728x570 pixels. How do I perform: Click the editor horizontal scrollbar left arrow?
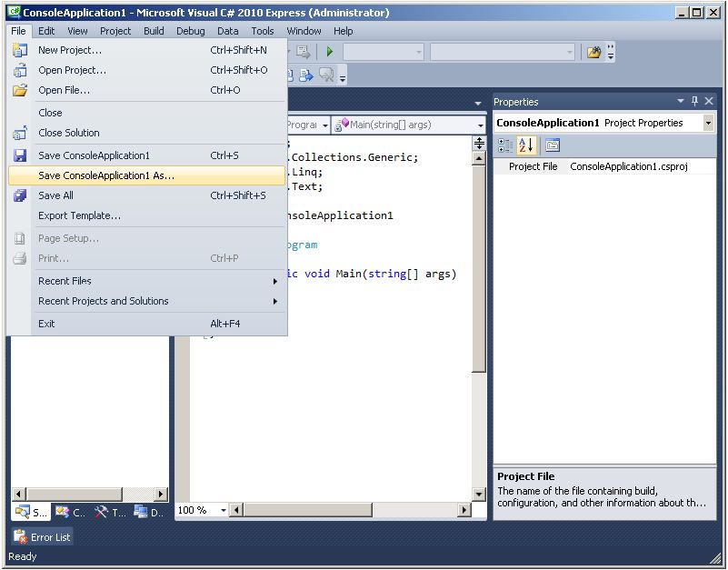(x=237, y=510)
